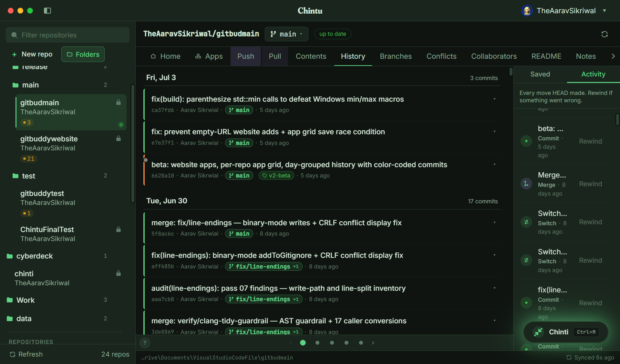Rewind the beta commit activity entry
The width and height of the screenshot is (620, 364).
coord(590,141)
